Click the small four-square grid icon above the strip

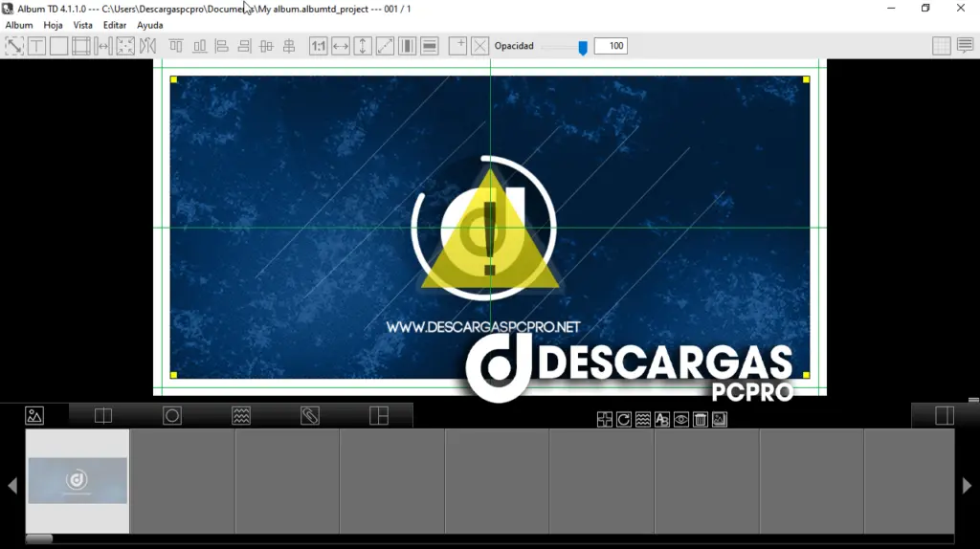605,420
